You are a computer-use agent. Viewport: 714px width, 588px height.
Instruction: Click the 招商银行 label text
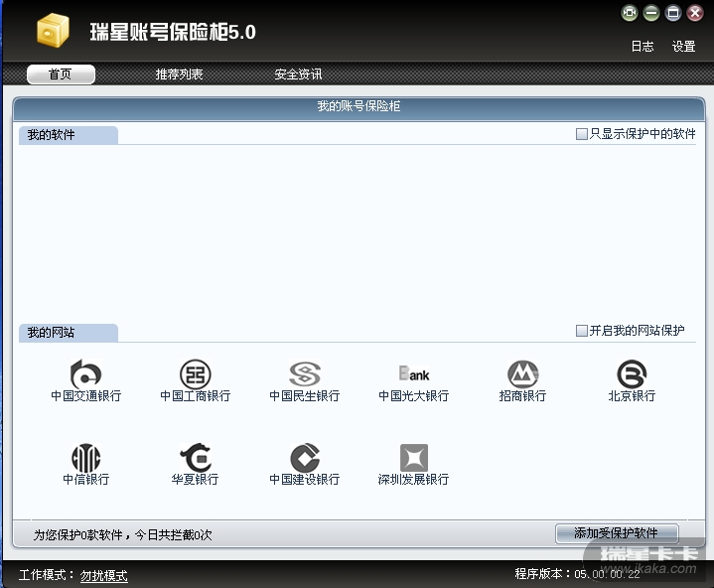coord(522,395)
